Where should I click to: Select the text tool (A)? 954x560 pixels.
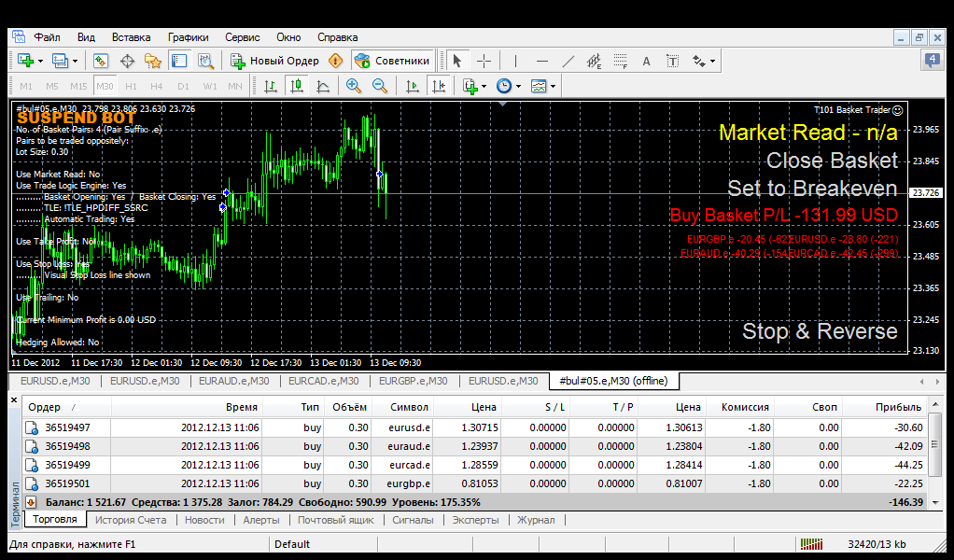click(646, 61)
